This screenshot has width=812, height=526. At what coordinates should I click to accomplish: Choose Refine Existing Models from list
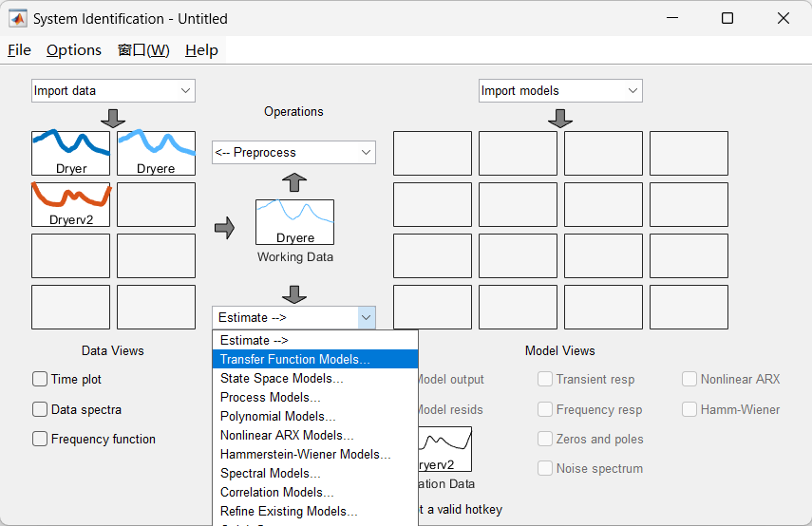[315, 511]
